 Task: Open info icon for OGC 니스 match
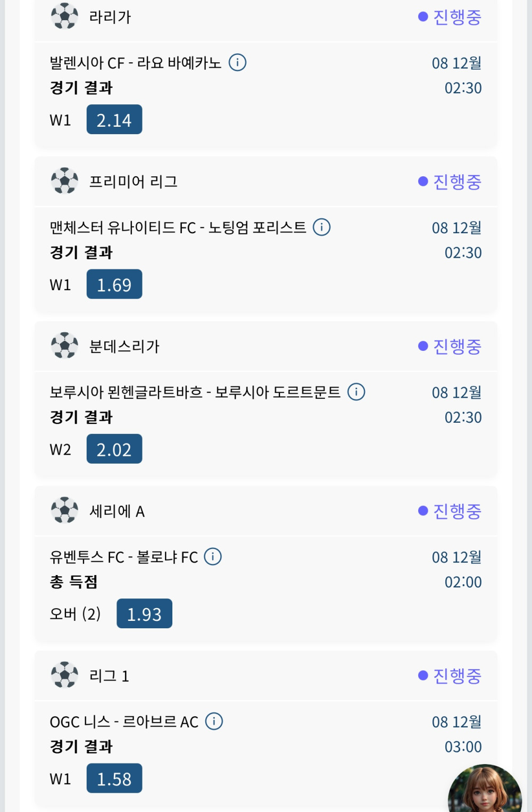pyautogui.click(x=214, y=721)
